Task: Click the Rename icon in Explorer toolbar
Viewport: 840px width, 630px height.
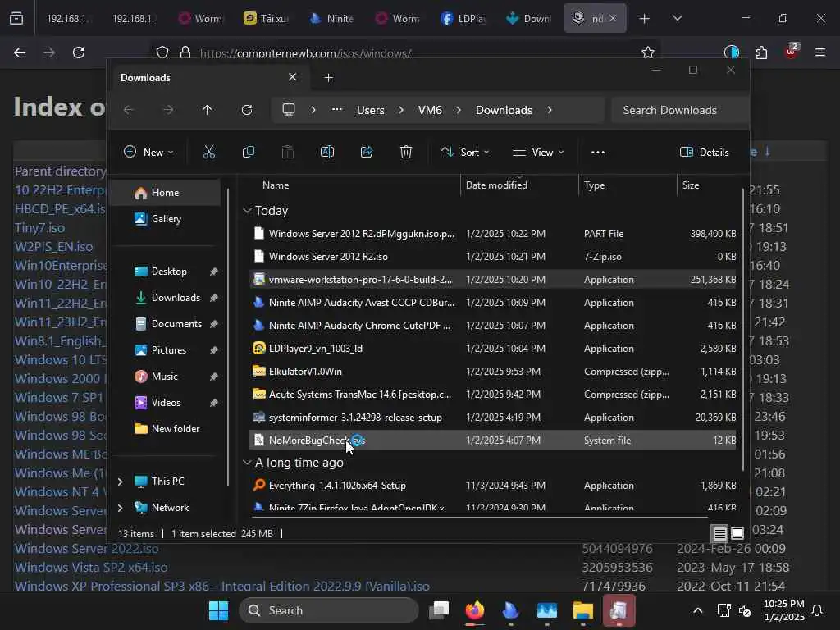Action: point(327,152)
